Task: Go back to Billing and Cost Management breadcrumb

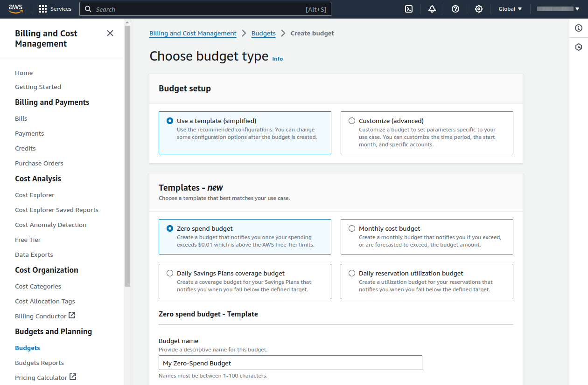Action: 193,33
